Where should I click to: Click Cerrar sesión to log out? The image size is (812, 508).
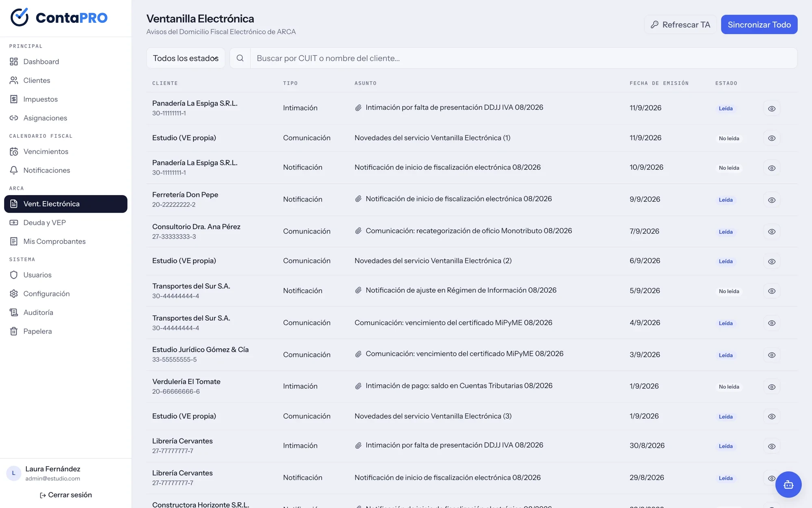tap(66, 495)
